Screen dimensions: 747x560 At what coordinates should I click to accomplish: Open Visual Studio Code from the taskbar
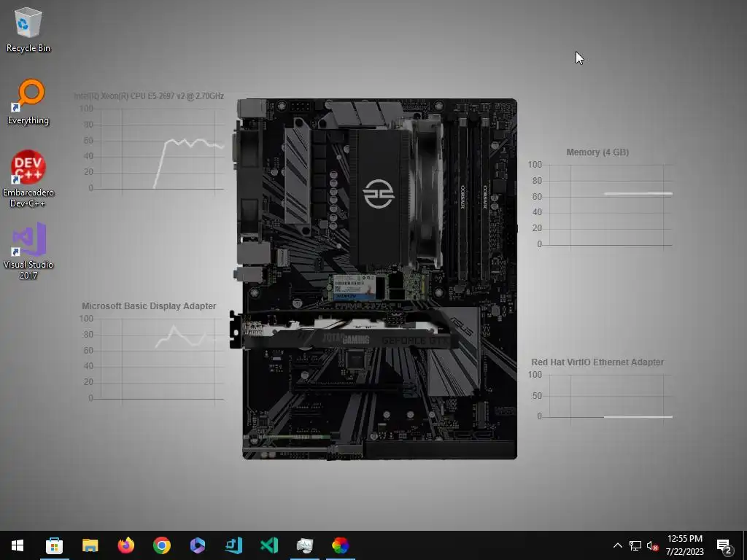[268, 545]
